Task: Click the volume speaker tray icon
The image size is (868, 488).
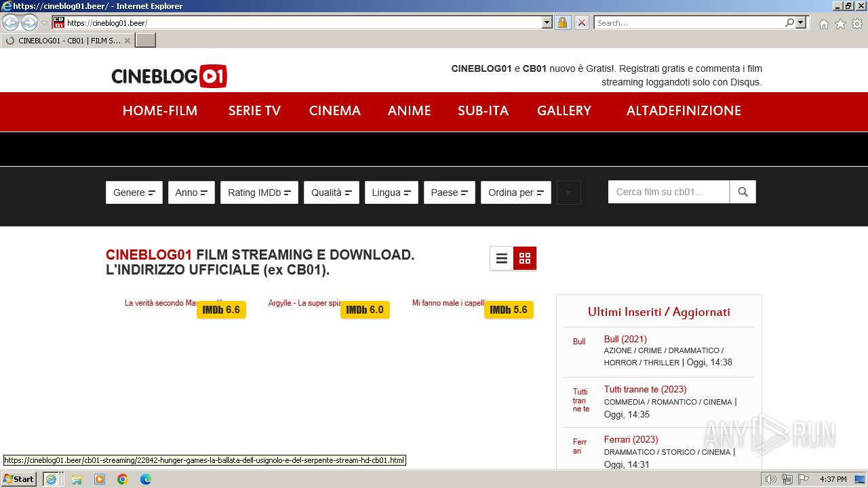Action: (x=770, y=479)
